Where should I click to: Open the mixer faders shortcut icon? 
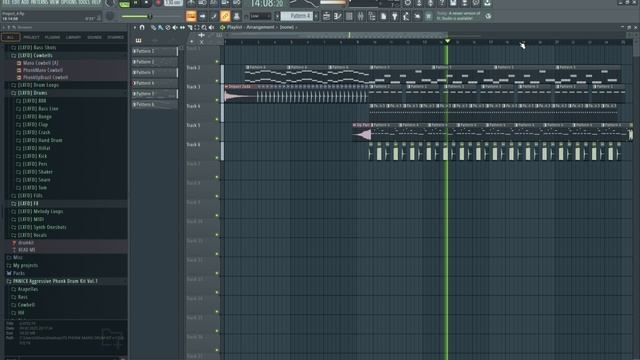[x=360, y=16]
